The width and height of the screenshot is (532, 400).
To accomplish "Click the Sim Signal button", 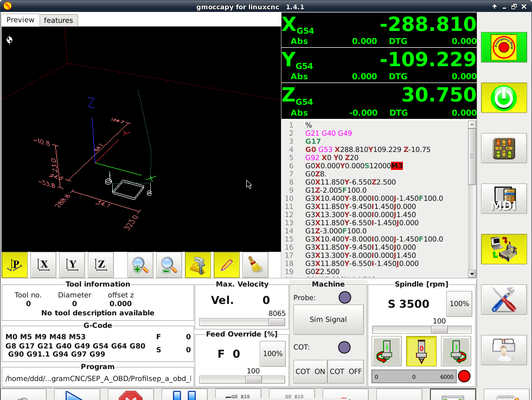I will click(x=328, y=320).
